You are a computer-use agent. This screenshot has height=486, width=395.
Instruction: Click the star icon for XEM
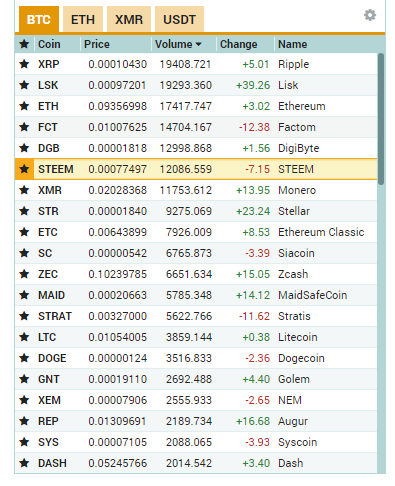coord(24,400)
